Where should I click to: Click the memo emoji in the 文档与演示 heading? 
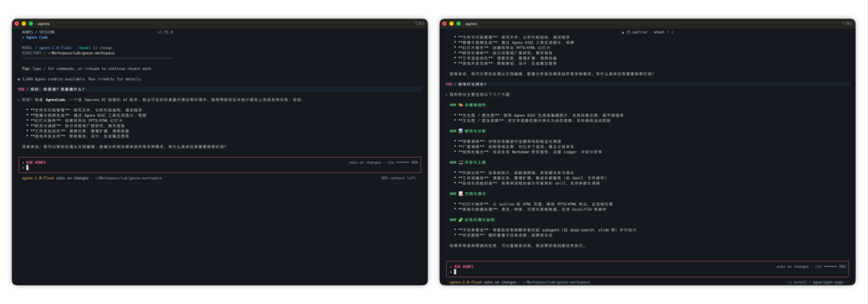point(461,194)
